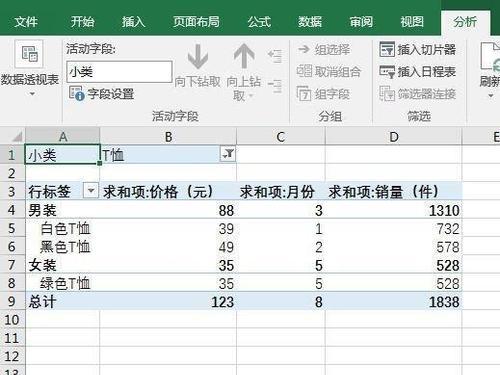Switch to the 视图 tab
The height and width of the screenshot is (375, 500).
(412, 22)
